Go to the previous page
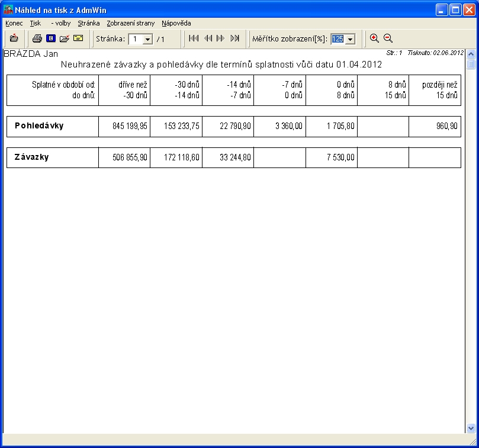The width and height of the screenshot is (479, 448). click(208, 38)
